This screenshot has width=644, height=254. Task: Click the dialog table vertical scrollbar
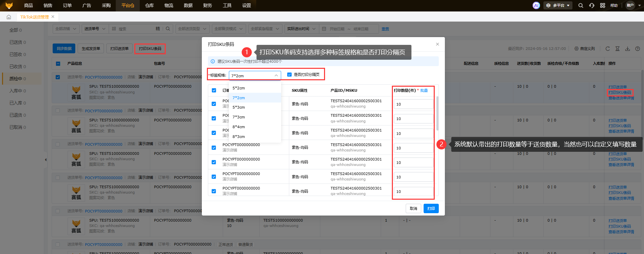pyautogui.click(x=437, y=113)
